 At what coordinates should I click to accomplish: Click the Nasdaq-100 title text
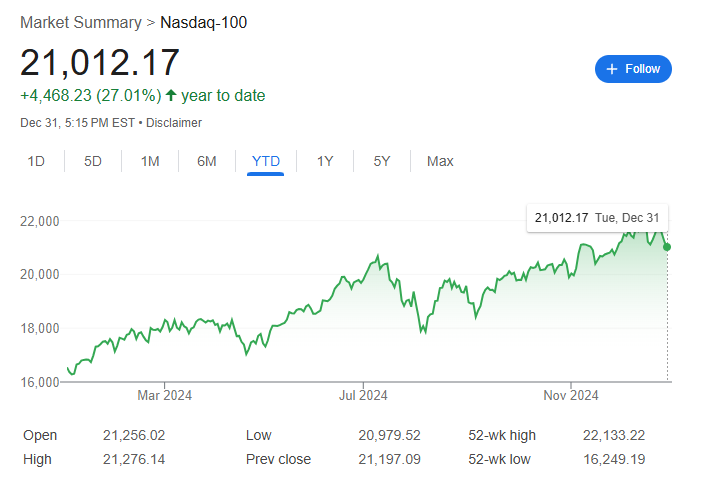(x=204, y=22)
